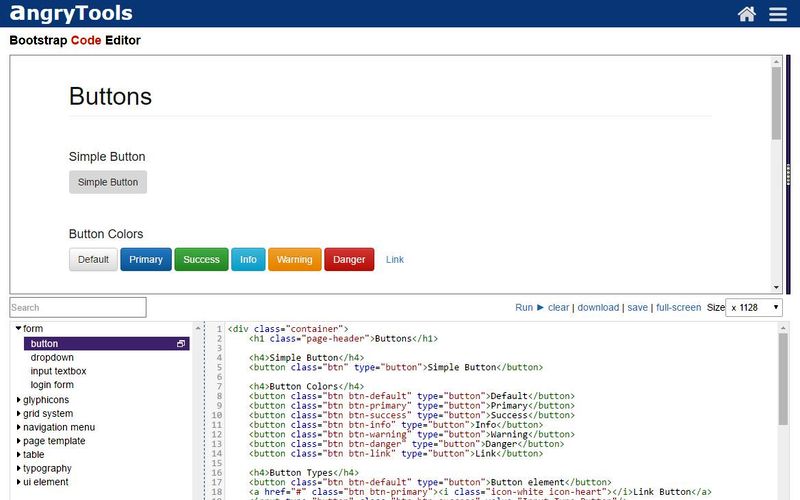800x500 pixels.
Task: Click the resize handle beside preview pane
Action: pos(788,174)
